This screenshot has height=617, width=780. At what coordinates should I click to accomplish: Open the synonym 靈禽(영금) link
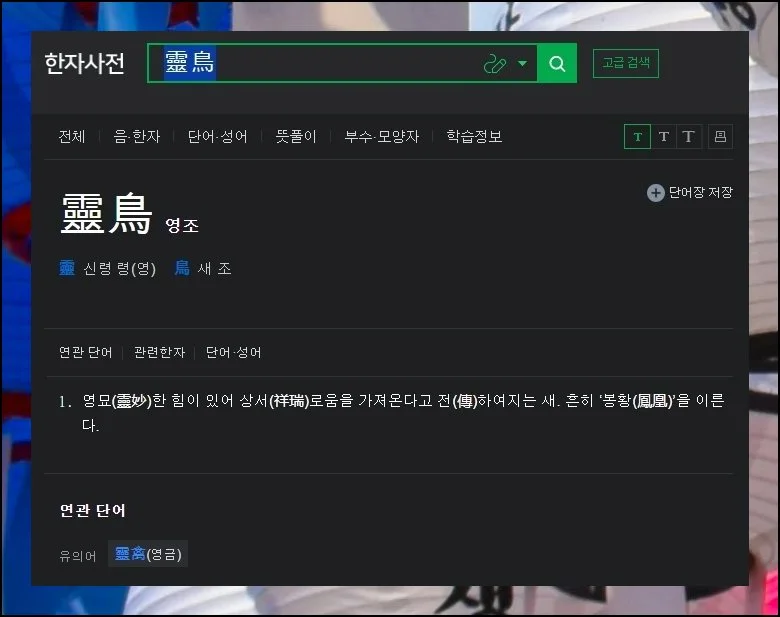pos(148,554)
